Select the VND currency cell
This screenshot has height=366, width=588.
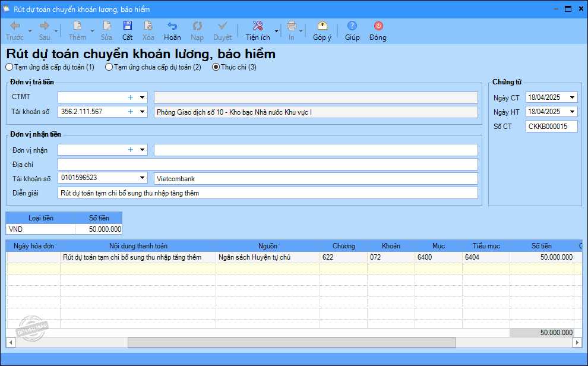click(x=41, y=229)
